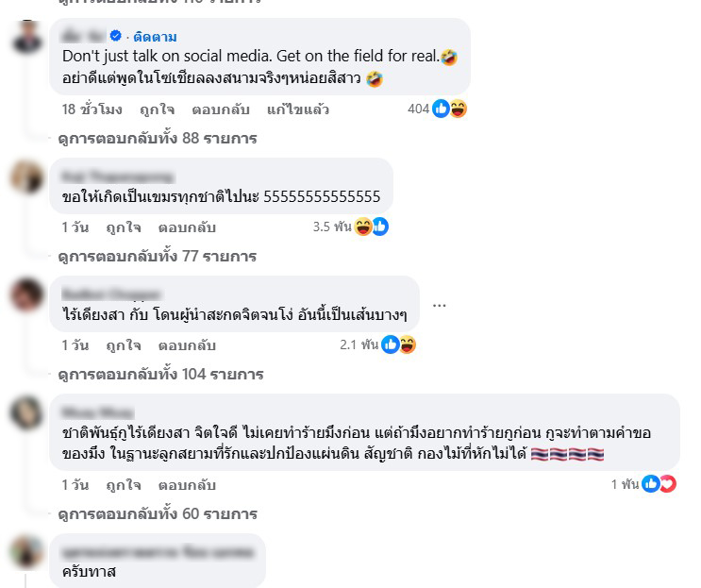
Task: Like the comment ending with 55555555555555
Action: click(124, 227)
